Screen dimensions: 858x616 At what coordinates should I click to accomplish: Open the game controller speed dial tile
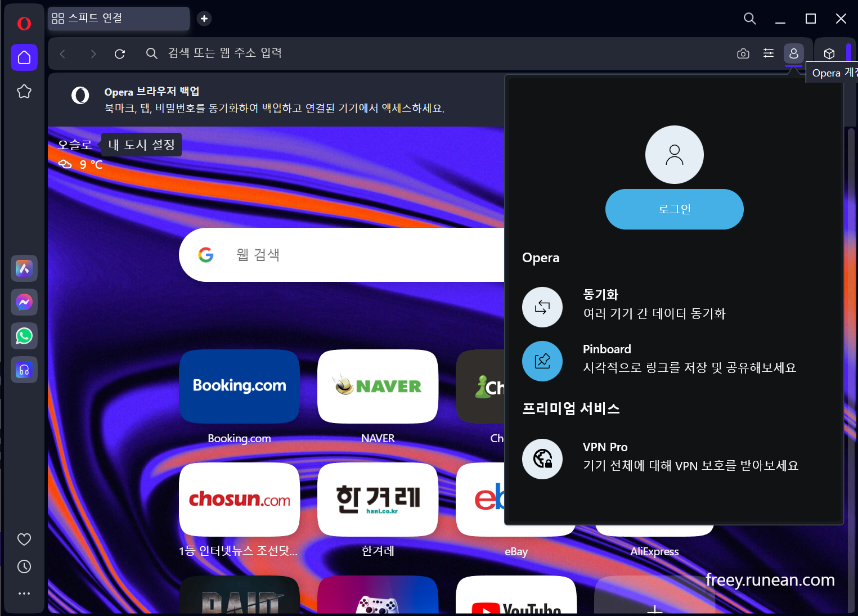pos(378,595)
